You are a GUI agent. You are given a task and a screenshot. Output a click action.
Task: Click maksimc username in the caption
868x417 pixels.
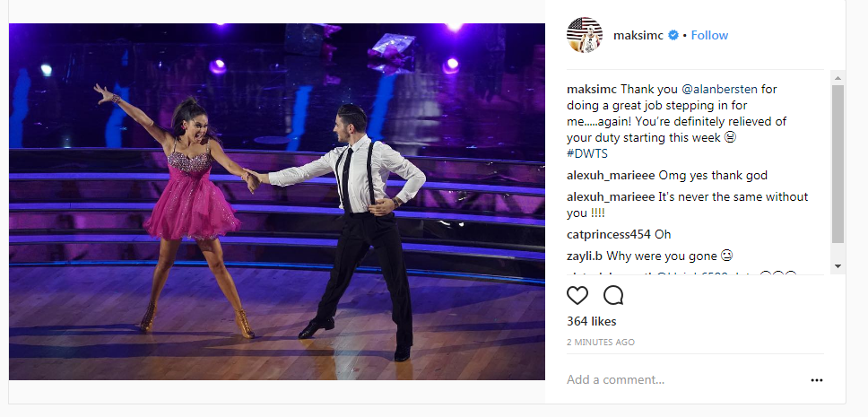(592, 89)
